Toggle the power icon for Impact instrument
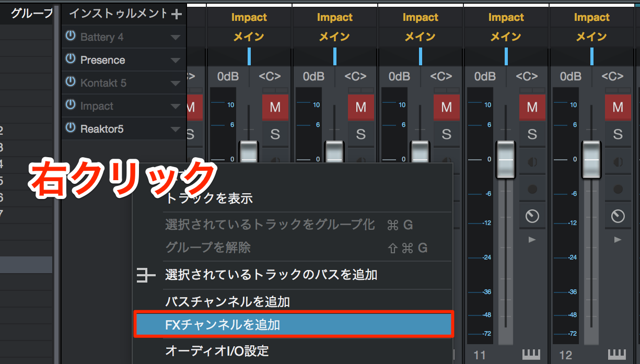This screenshot has height=364, width=640. click(71, 105)
